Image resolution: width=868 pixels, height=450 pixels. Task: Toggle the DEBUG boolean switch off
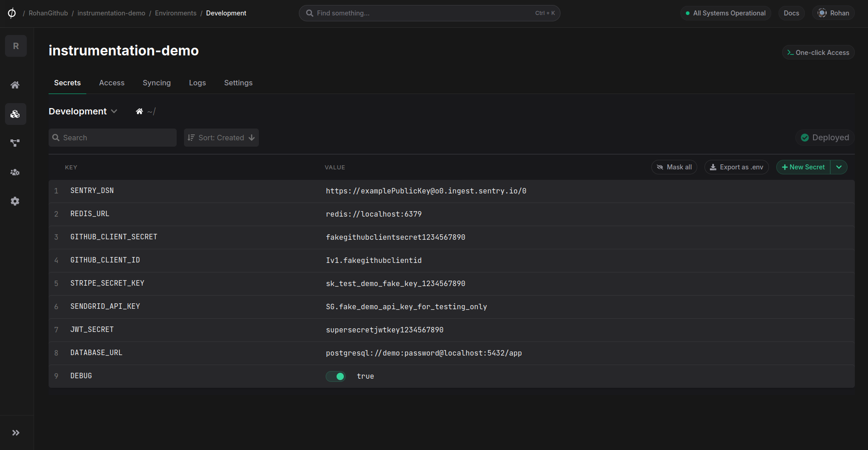336,376
